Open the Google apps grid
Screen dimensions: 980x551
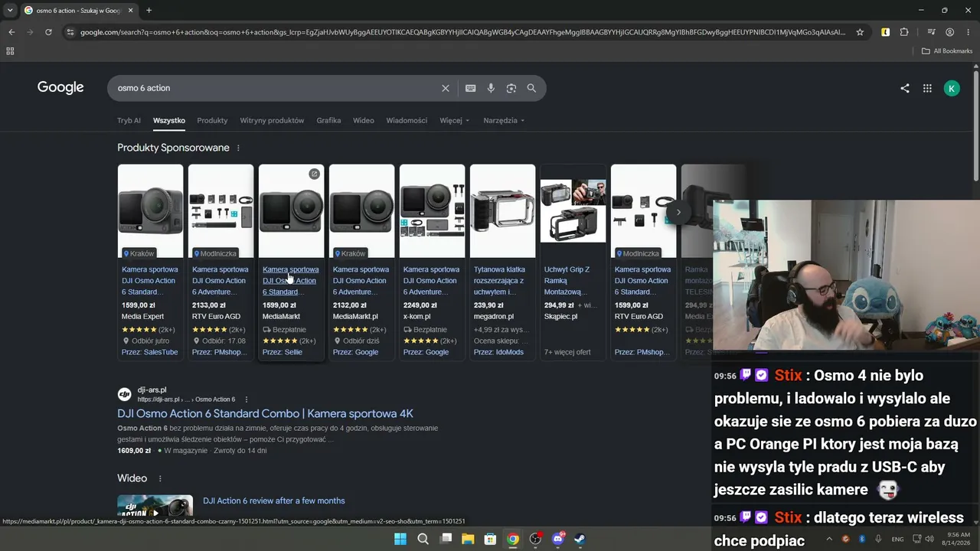[927, 88]
